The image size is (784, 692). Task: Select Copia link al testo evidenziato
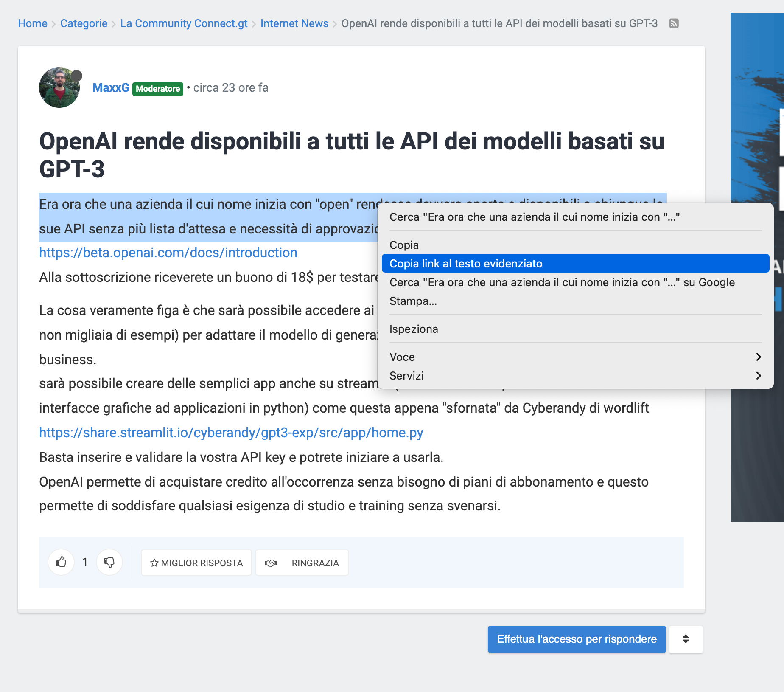pos(575,264)
